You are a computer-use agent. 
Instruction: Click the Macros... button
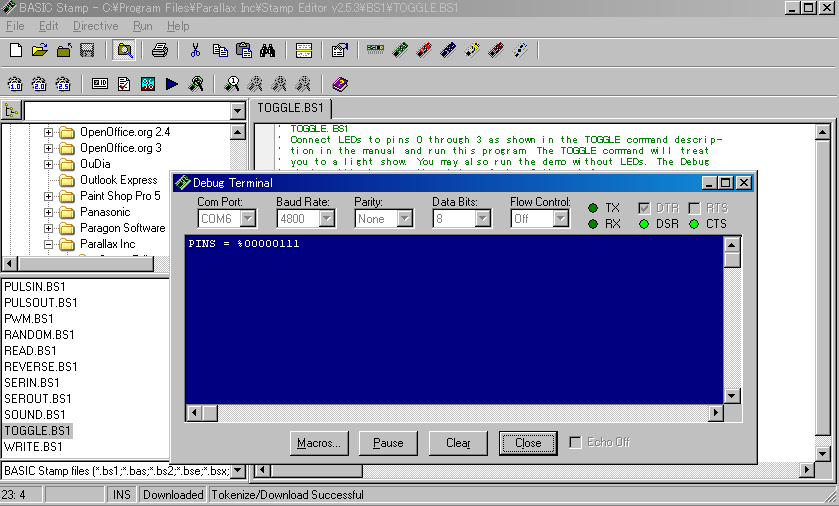click(x=319, y=443)
